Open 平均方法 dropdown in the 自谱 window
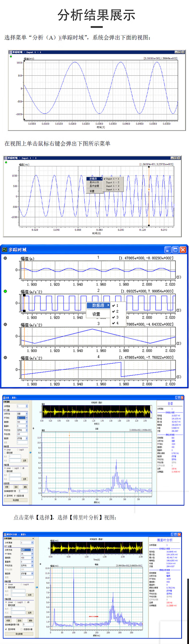 click(x=22, y=430)
